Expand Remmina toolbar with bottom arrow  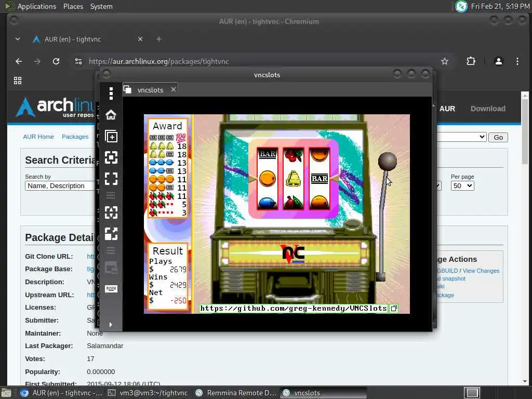click(x=111, y=325)
